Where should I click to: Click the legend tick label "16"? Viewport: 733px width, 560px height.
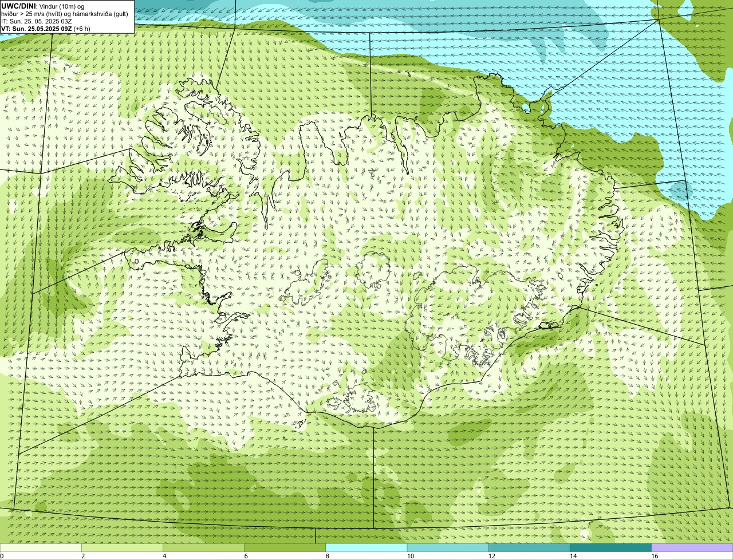[x=655, y=556]
